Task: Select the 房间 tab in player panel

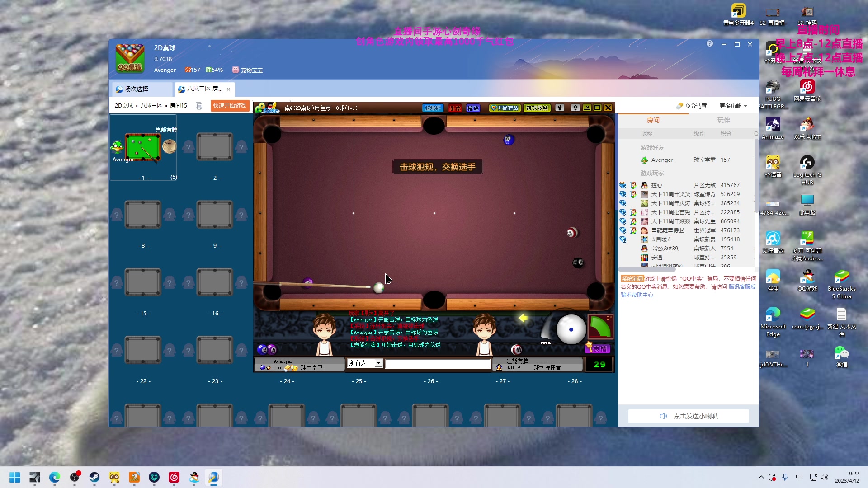Action: coord(653,120)
